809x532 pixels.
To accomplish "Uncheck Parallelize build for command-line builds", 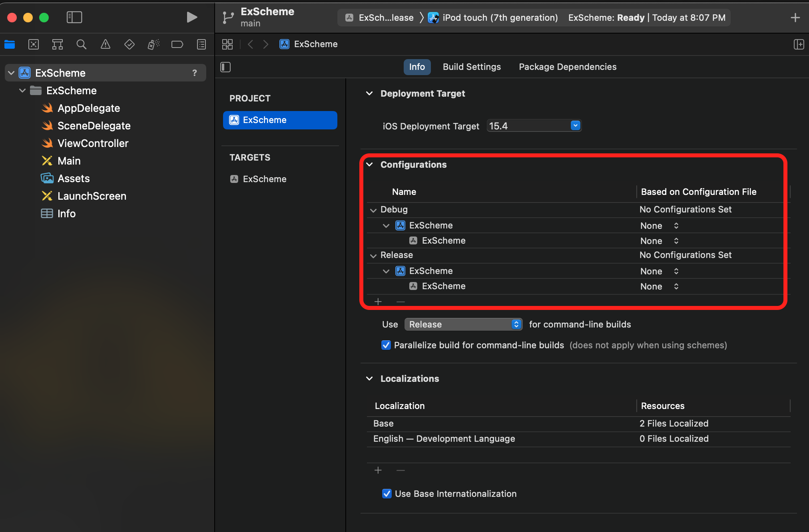I will click(x=386, y=345).
